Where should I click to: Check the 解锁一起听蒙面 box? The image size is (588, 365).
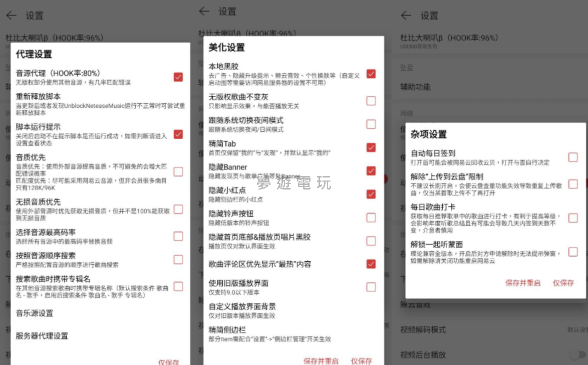572,252
